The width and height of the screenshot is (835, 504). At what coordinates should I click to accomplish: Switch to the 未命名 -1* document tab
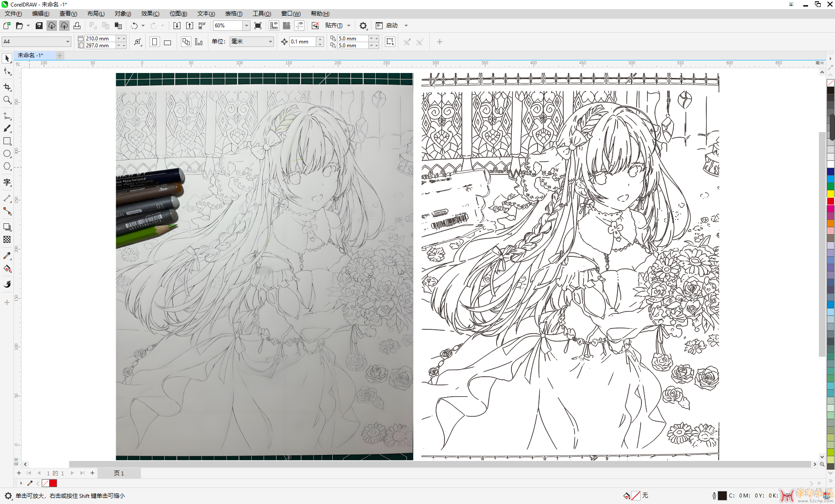pyautogui.click(x=34, y=55)
